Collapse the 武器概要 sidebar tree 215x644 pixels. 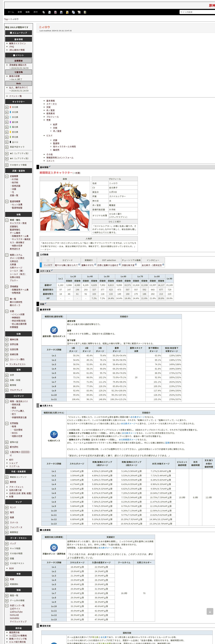tap(7, 176)
